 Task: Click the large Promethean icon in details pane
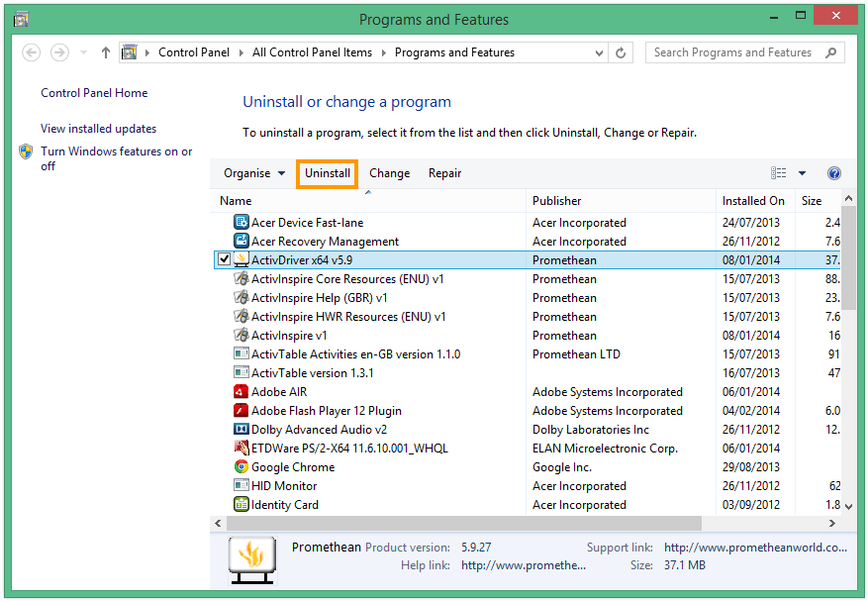[252, 560]
